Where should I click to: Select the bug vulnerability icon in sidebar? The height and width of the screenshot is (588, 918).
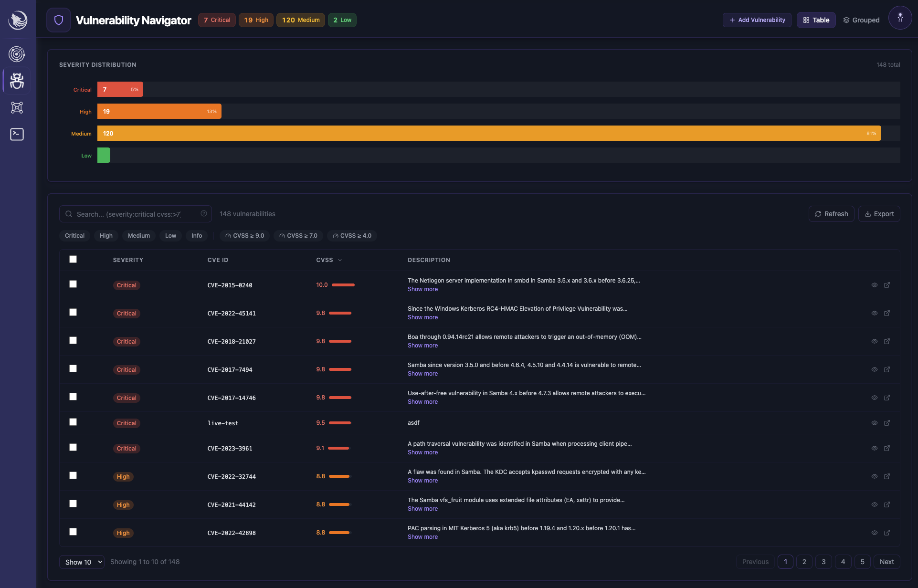(17, 81)
